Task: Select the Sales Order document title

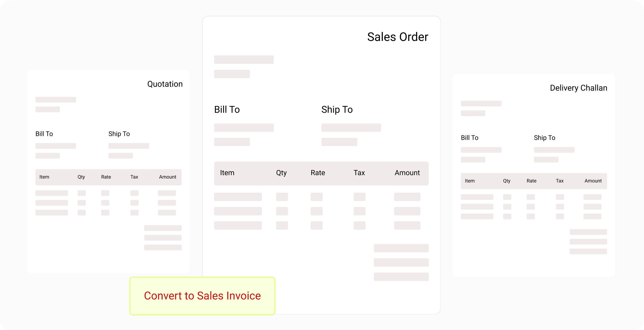Action: 398,37
